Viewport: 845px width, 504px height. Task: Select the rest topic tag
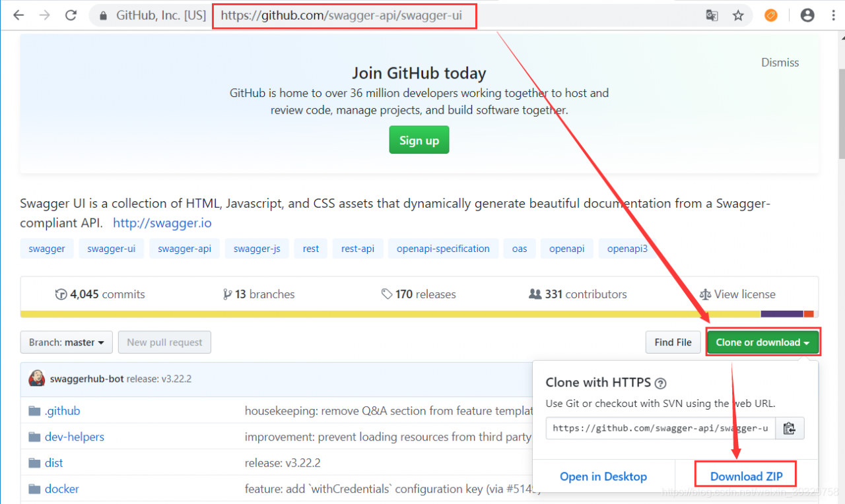tap(311, 249)
